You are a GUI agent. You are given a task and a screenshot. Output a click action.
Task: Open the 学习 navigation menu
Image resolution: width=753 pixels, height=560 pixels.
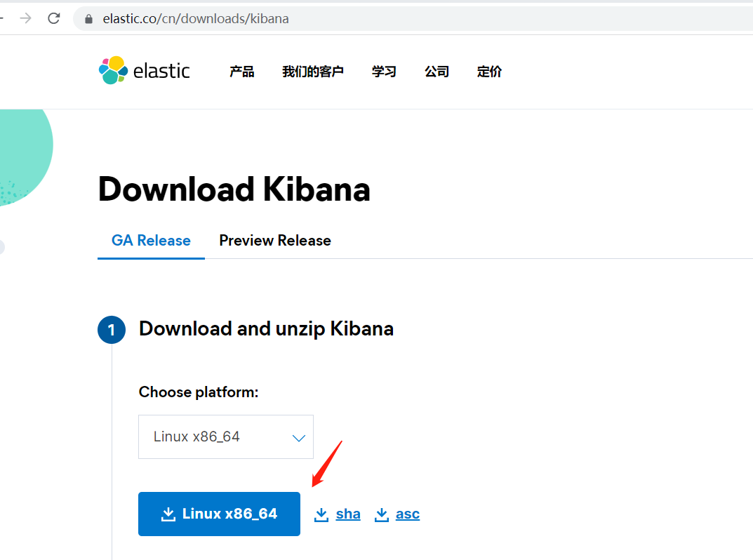[384, 72]
